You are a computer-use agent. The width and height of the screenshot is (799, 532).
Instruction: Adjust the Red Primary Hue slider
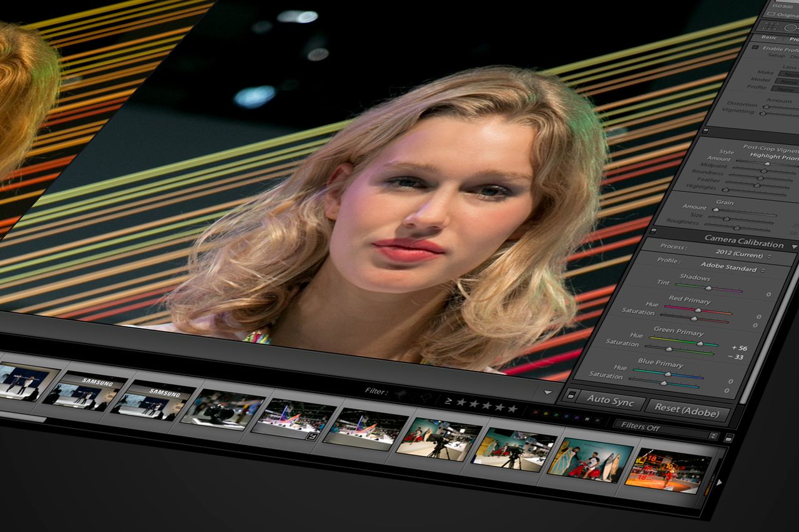coord(698,309)
